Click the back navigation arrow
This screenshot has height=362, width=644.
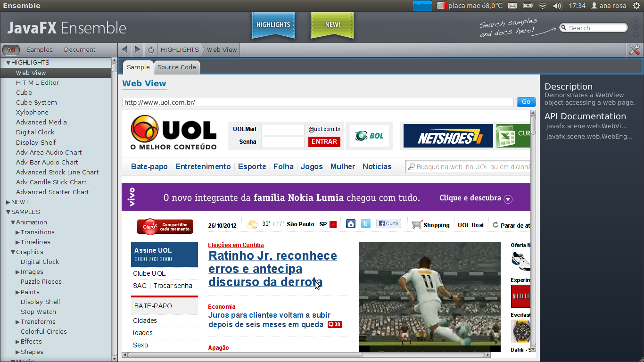tap(124, 49)
